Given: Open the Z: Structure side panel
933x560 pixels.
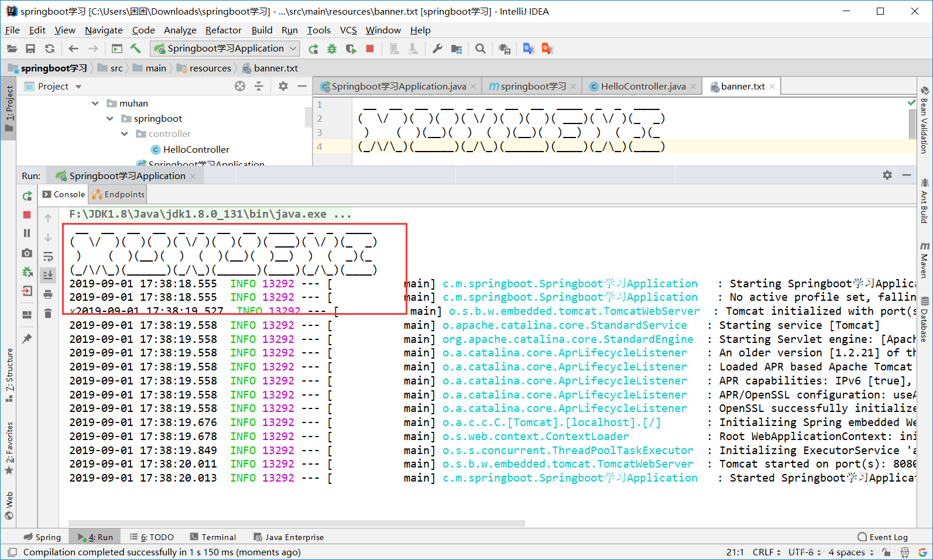Looking at the screenshot, I should [9, 376].
